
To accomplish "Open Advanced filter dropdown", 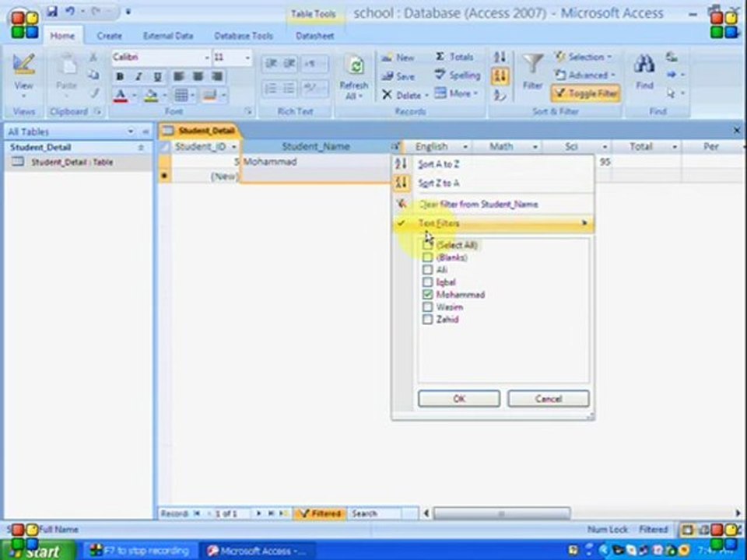I will [x=585, y=75].
